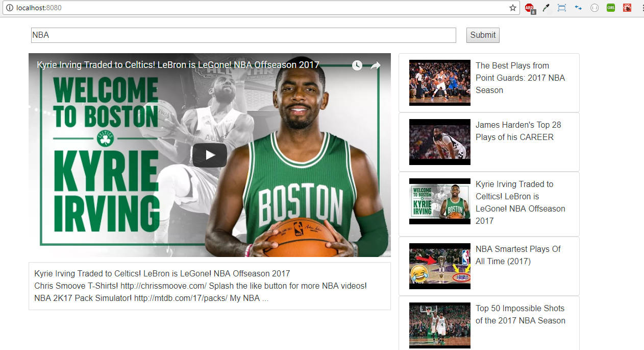The image size is (644, 350).
Task: Select Kyrie Irving Traded to Celtics list thumbnail
Action: coord(440,201)
